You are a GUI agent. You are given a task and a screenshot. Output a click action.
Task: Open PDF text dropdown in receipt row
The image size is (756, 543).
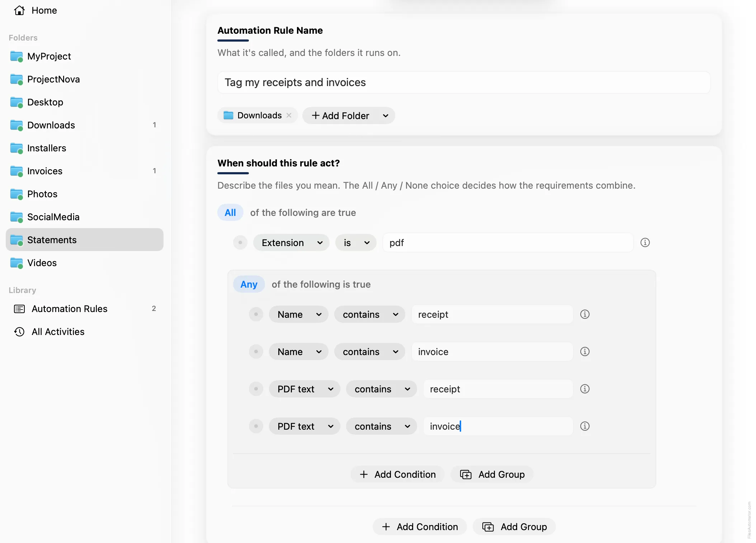[304, 389]
